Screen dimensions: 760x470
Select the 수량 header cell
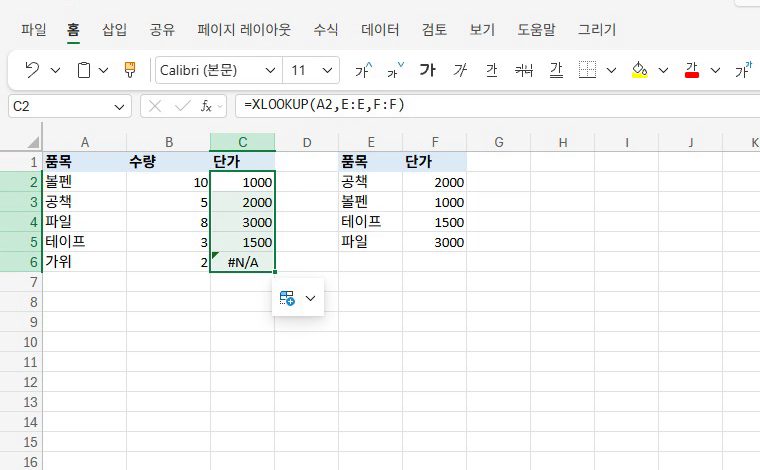(x=168, y=161)
